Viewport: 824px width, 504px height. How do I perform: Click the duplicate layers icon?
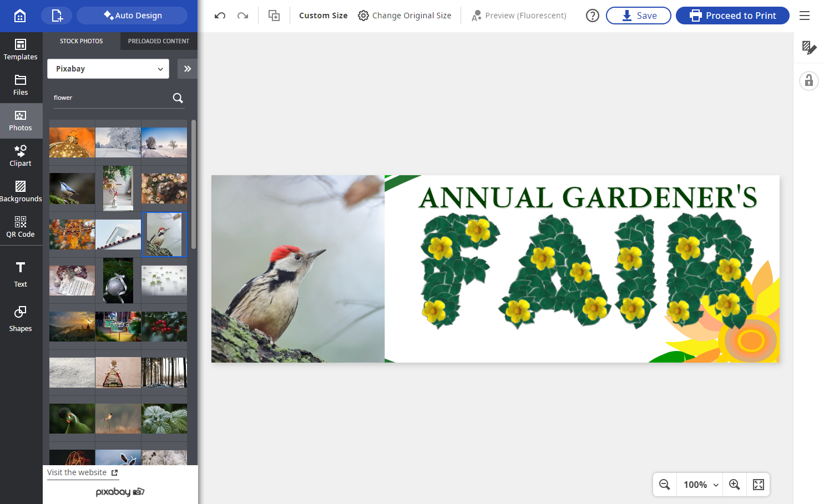(x=274, y=16)
